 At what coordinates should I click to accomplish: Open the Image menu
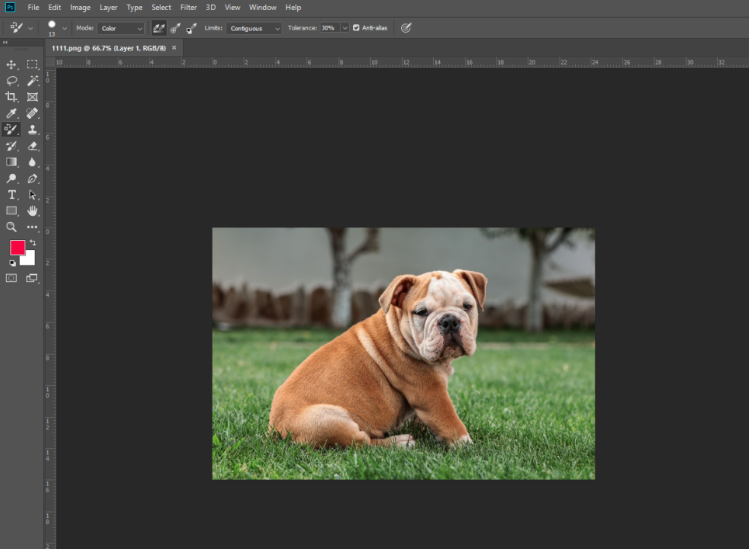[x=80, y=7]
